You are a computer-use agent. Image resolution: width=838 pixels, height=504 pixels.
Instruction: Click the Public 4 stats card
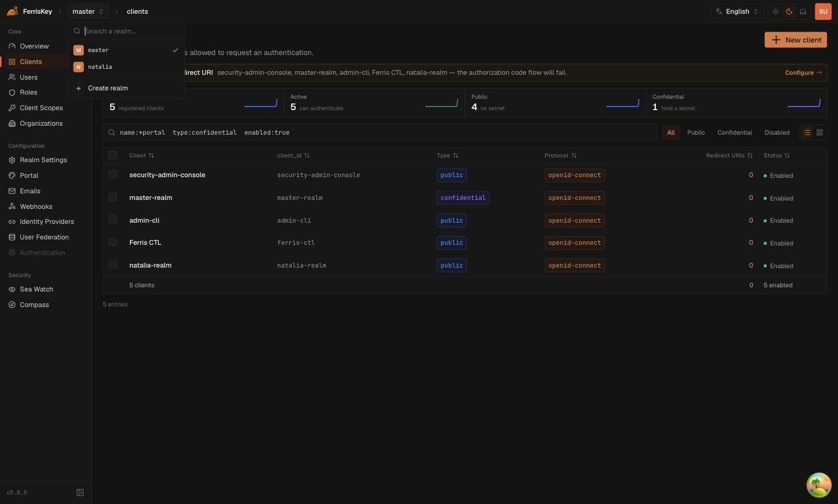coord(555,102)
